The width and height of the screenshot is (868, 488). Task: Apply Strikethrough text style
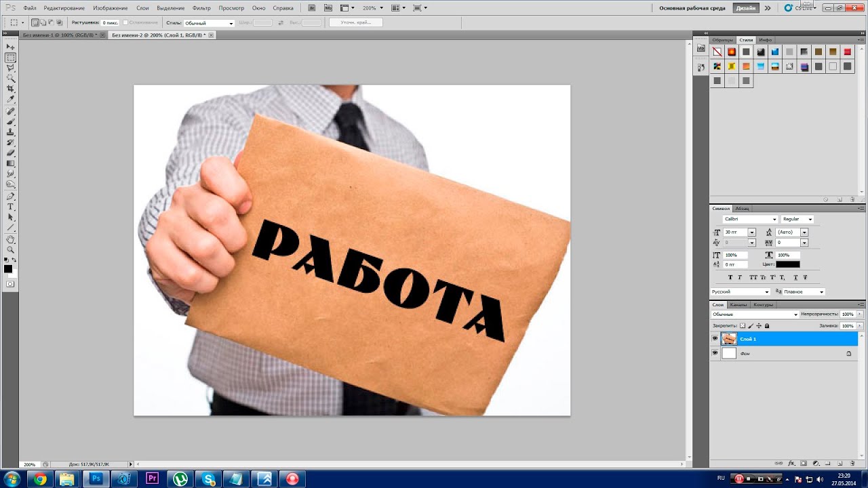point(805,277)
